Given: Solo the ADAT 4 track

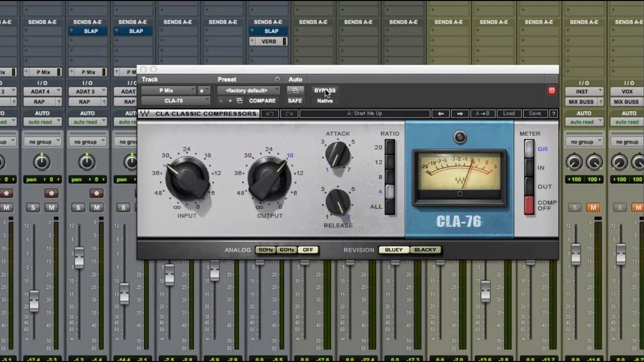Looking at the screenshot, I should point(33,208).
